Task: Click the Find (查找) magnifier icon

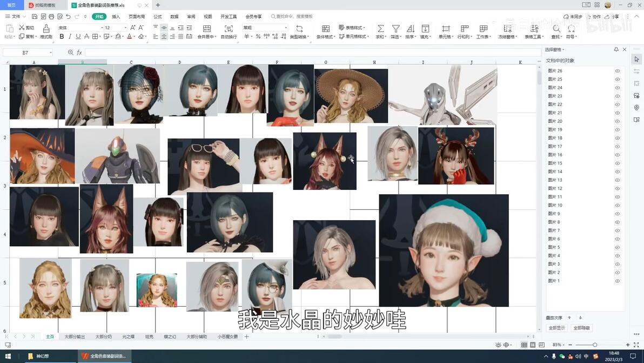Action: 556,29
